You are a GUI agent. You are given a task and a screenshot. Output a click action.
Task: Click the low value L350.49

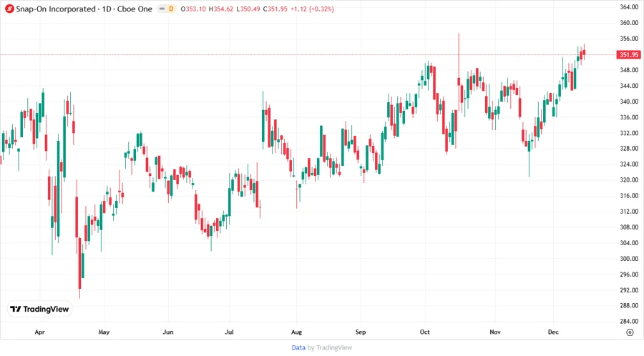[248, 9]
